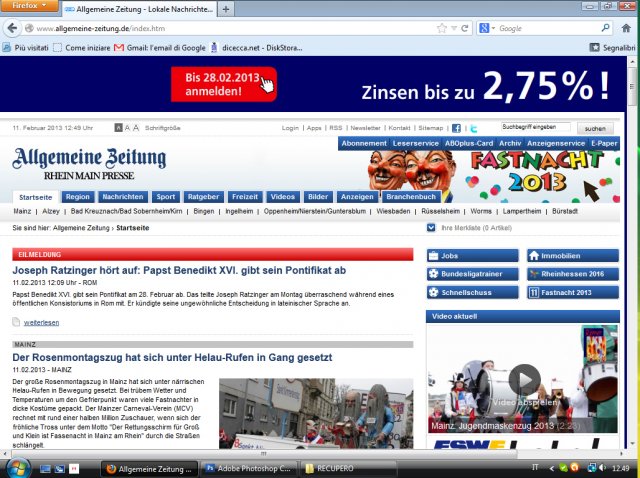The height and width of the screenshot is (478, 640).
Task: Open a new tab with plus button
Action: 226,9
